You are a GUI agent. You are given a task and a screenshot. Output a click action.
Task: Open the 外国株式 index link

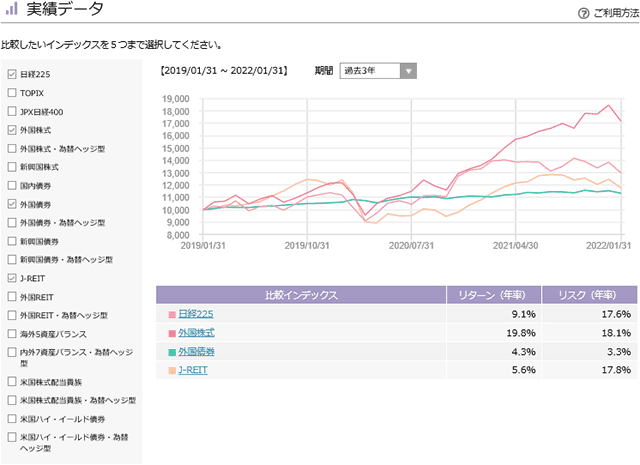point(196,333)
